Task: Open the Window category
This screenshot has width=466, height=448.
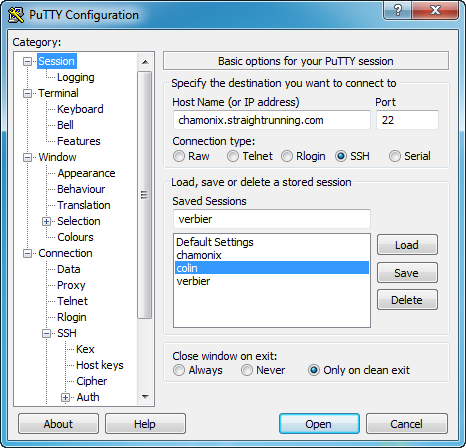Action: pos(57,157)
